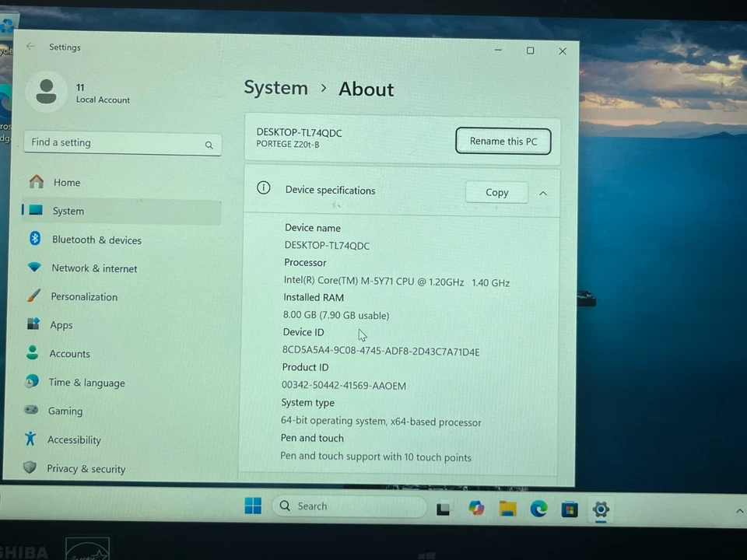Open Task View from the taskbar
The height and width of the screenshot is (560, 747).
443,509
